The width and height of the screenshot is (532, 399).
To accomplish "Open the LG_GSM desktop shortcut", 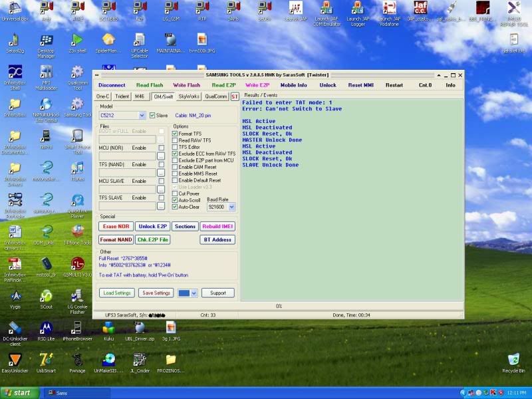I will [171, 11].
